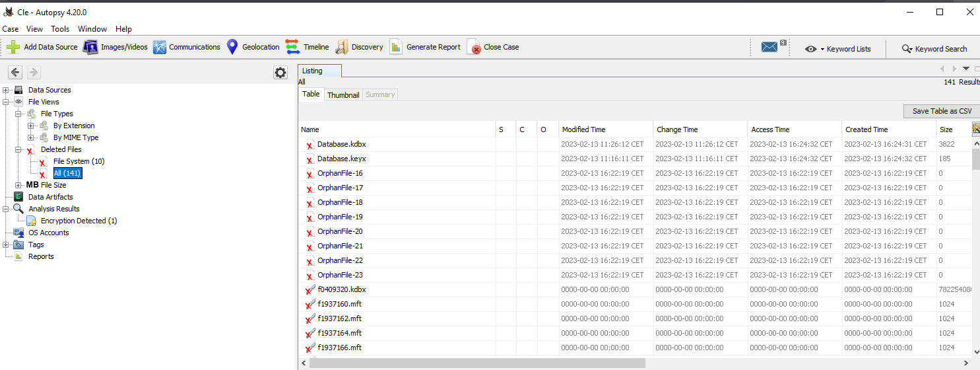This screenshot has width=980, height=370.
Task: Expand the Data Sources tree node
Action: pyautogui.click(x=6, y=90)
